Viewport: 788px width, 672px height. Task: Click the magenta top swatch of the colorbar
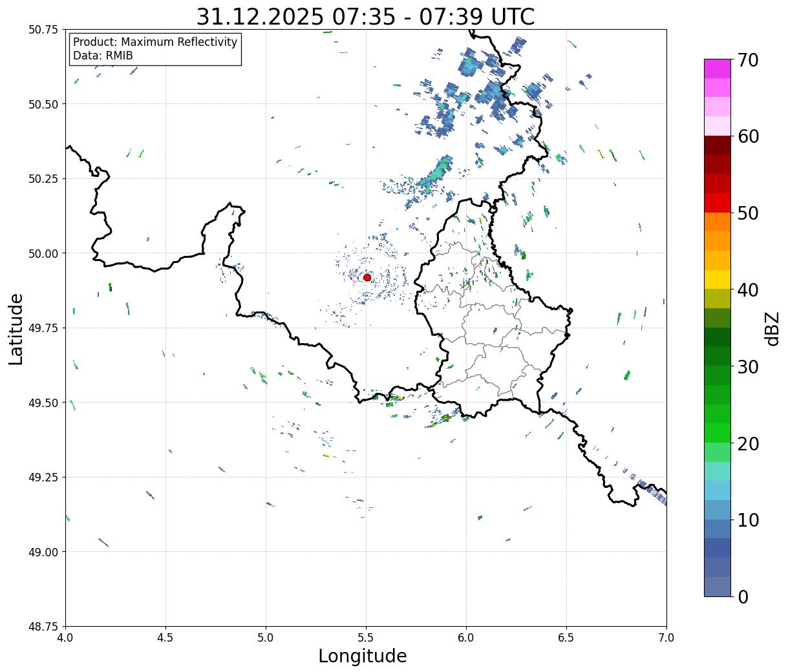point(717,68)
